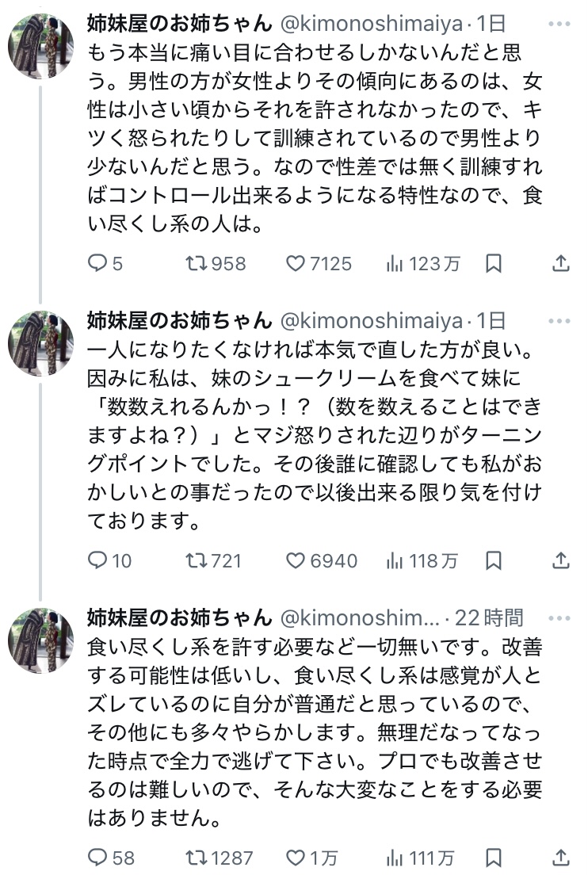Screen dimensions: 588x875
Task: Open the second tweet's profile avatar
Action: coord(41,343)
